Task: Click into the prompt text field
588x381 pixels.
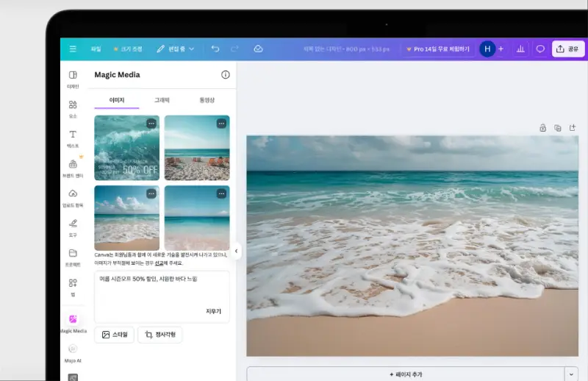Action: pos(162,288)
